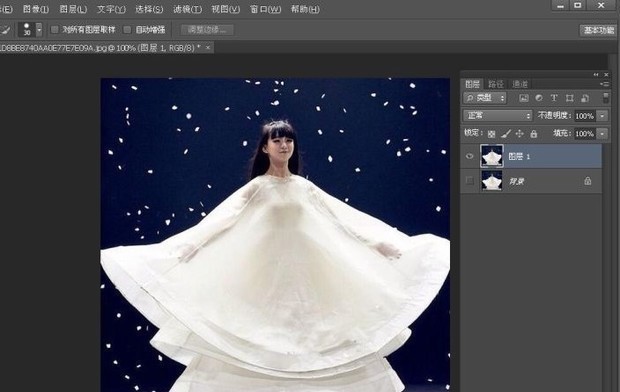This screenshot has width=620, height=392.
Task: Select the 背景 layer thumbnail
Action: [x=491, y=181]
